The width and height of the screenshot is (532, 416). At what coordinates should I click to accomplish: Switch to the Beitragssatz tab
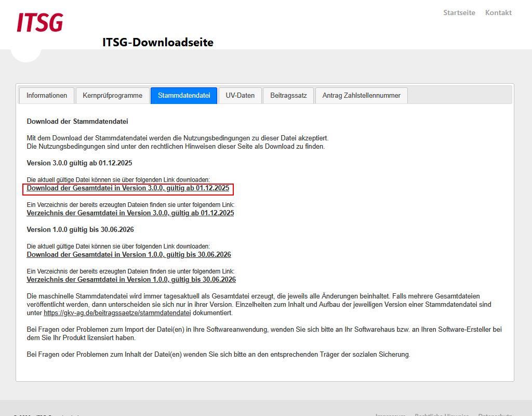pyautogui.click(x=288, y=96)
